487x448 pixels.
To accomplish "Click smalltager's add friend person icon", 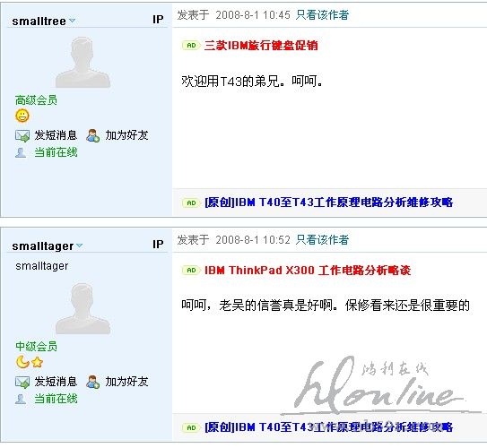I will tap(93, 382).
